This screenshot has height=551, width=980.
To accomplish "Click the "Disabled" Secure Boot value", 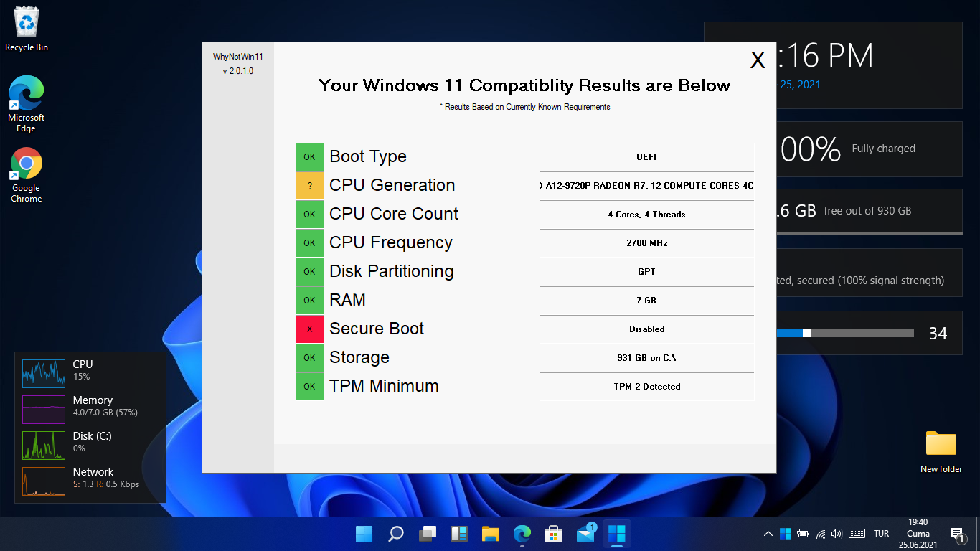I will [x=647, y=329].
